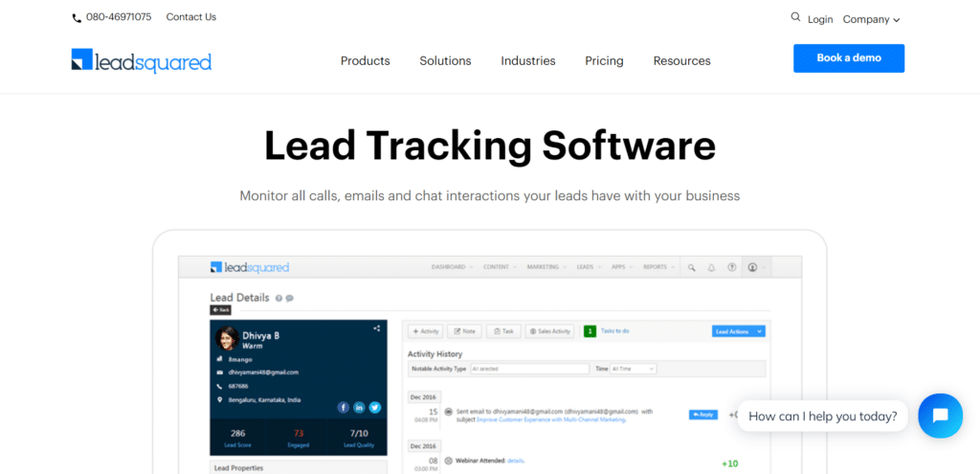Screen dimensions: 980x474
Task: Click the 'Lead Tracking Software' heading
Action: pyautogui.click(x=490, y=146)
